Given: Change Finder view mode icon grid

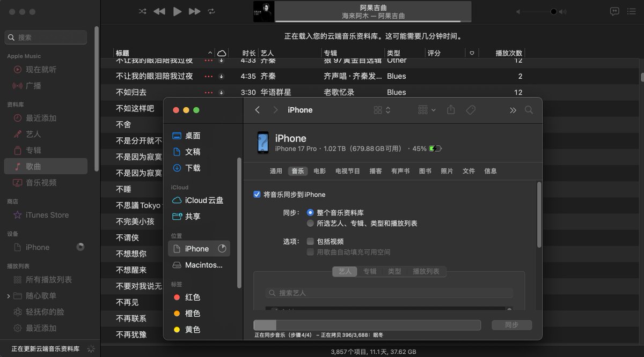Looking at the screenshot, I should click(382, 110).
